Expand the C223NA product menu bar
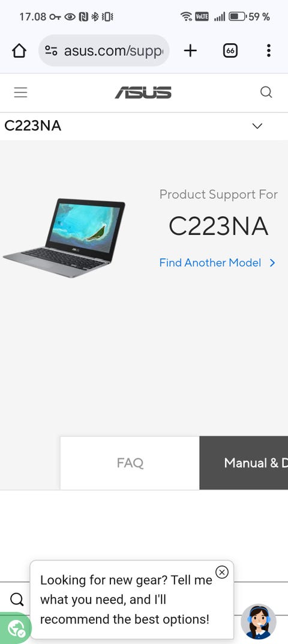 (144, 126)
